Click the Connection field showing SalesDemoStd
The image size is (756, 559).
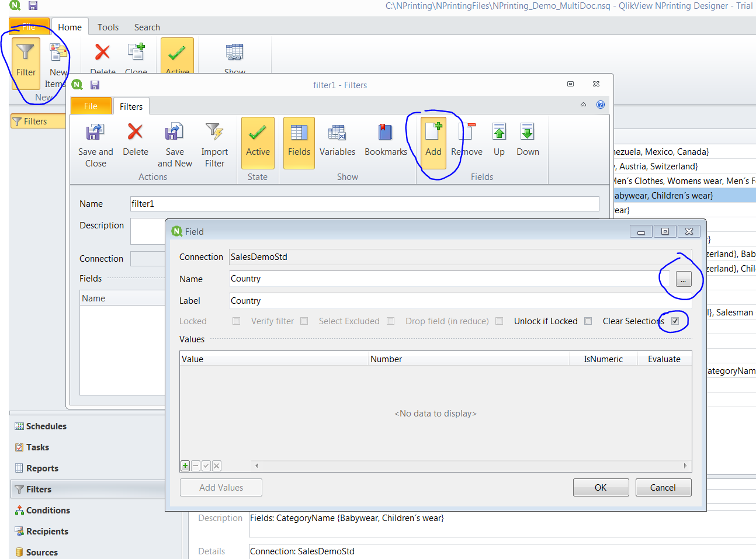[460, 257]
